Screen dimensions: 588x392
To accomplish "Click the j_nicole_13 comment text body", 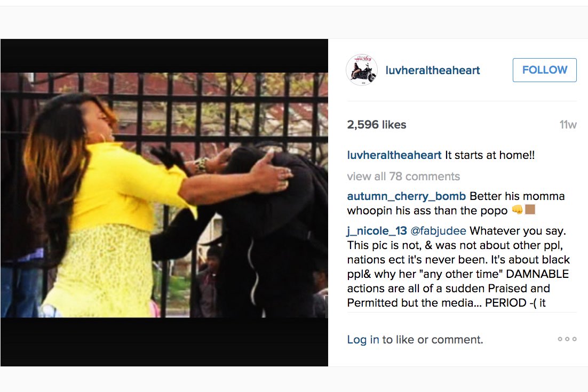I will pyautogui.click(x=458, y=267).
